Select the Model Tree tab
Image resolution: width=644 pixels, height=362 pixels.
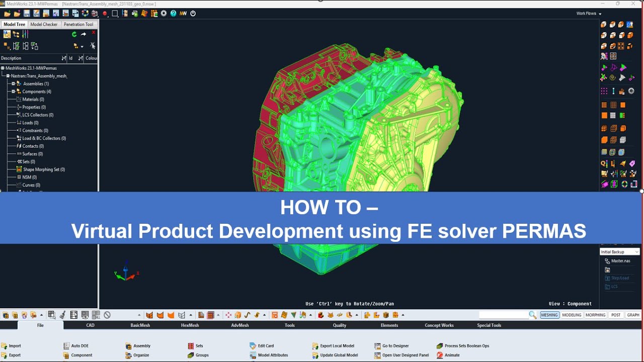14,24
